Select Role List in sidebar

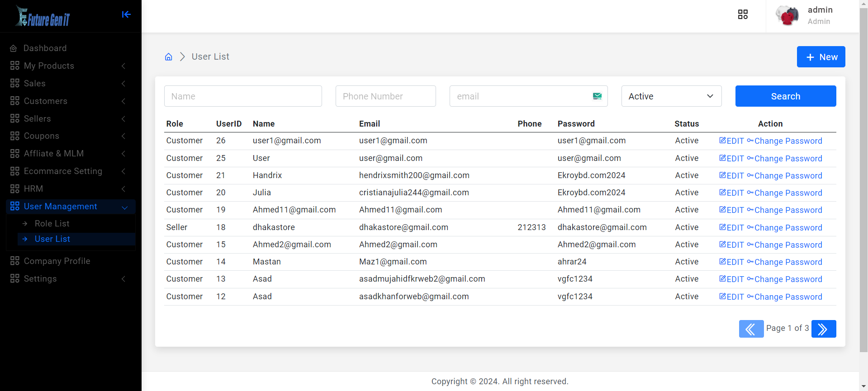click(52, 224)
